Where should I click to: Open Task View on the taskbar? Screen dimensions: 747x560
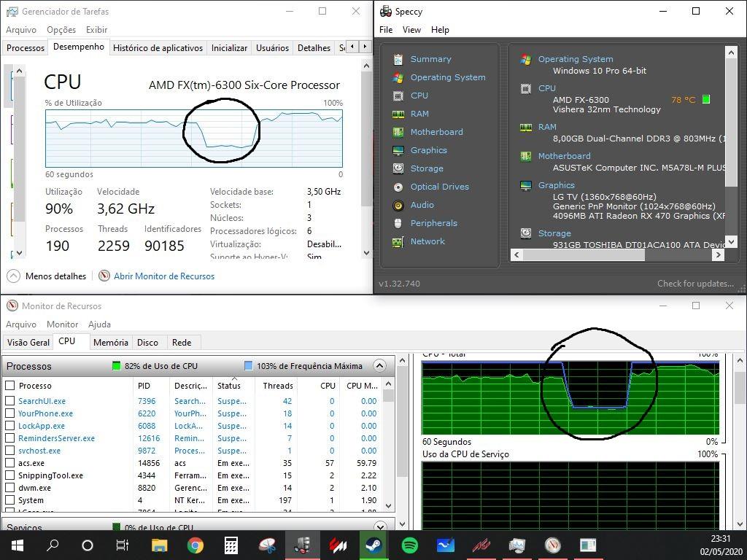tap(123, 545)
